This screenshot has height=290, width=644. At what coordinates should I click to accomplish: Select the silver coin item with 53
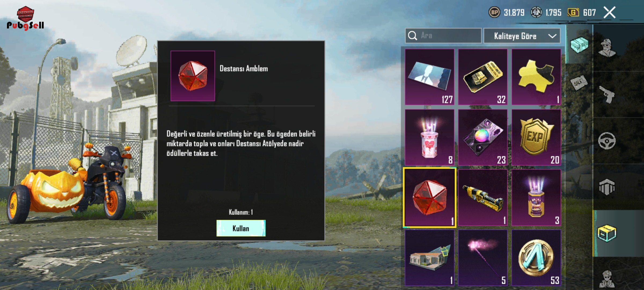point(536,258)
